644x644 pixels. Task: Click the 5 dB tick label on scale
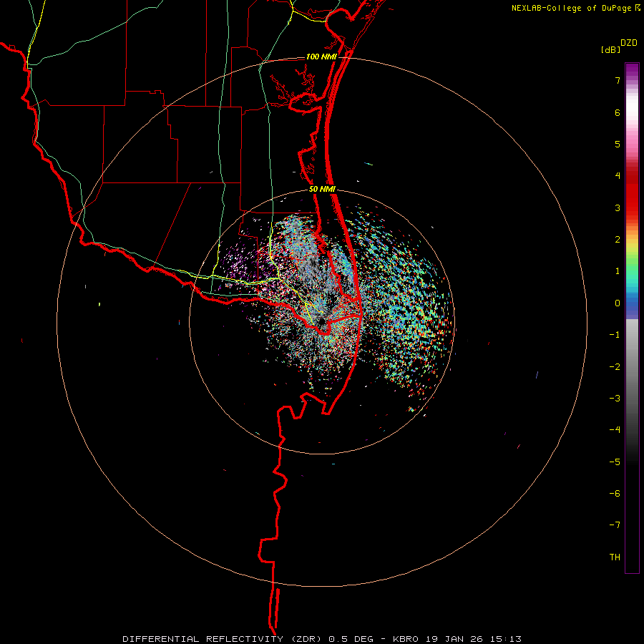tap(618, 144)
